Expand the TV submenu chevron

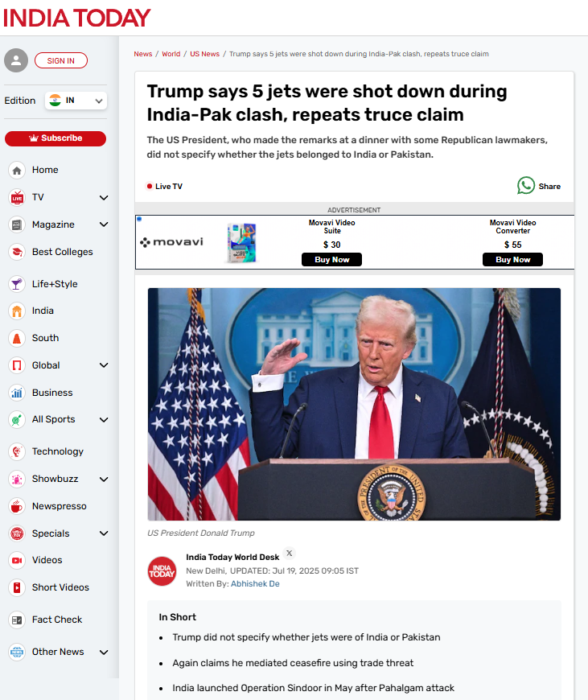(x=104, y=198)
